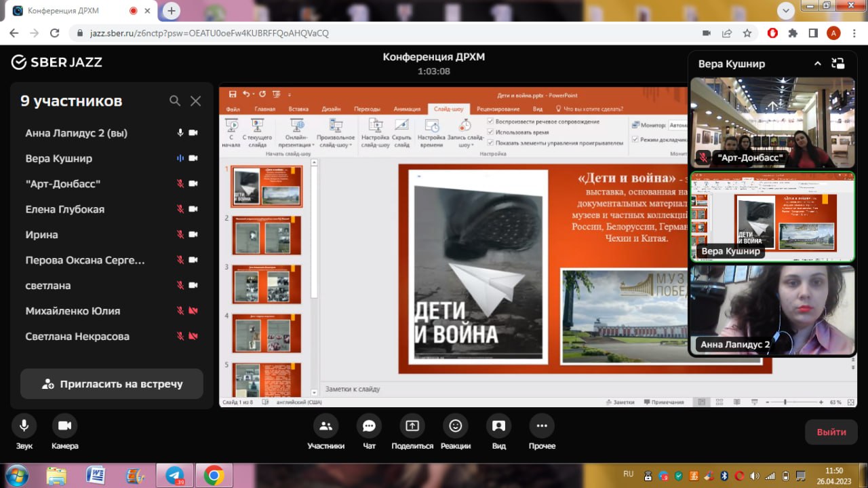Screen dimensions: 868x488
Task: Toggle camera for Анна Лапидус 2 (вы)
Action: (193, 133)
